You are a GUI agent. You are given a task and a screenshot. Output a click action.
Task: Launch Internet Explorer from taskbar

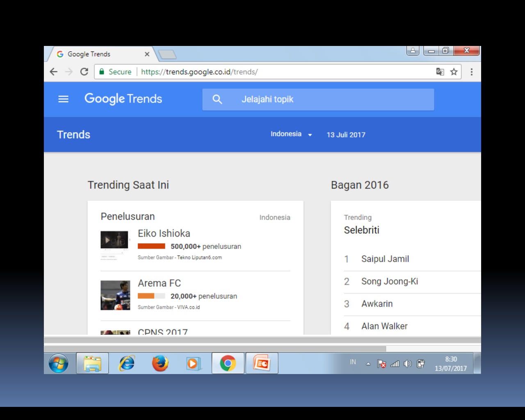tap(127, 363)
